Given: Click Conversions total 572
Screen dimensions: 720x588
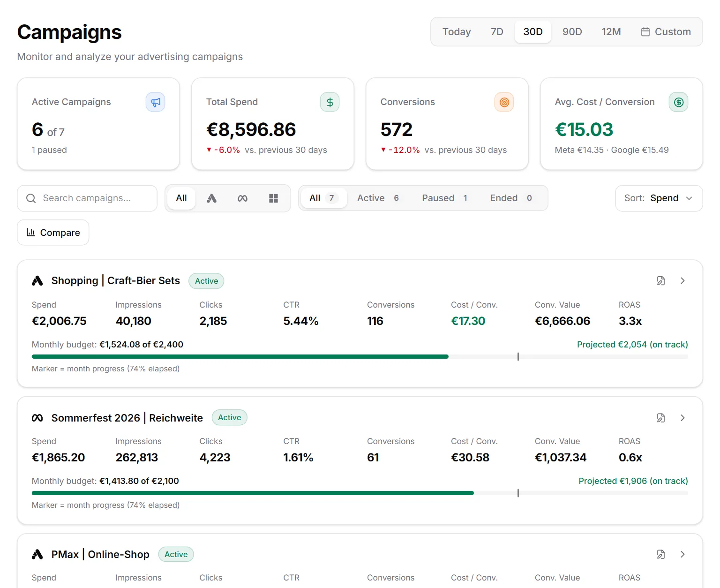Looking at the screenshot, I should (397, 129).
